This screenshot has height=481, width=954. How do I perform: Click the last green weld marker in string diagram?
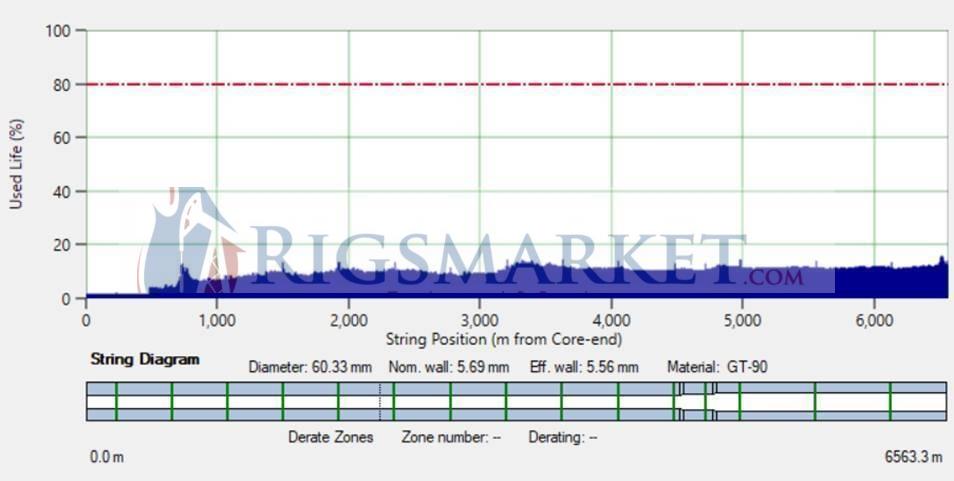pos(890,401)
